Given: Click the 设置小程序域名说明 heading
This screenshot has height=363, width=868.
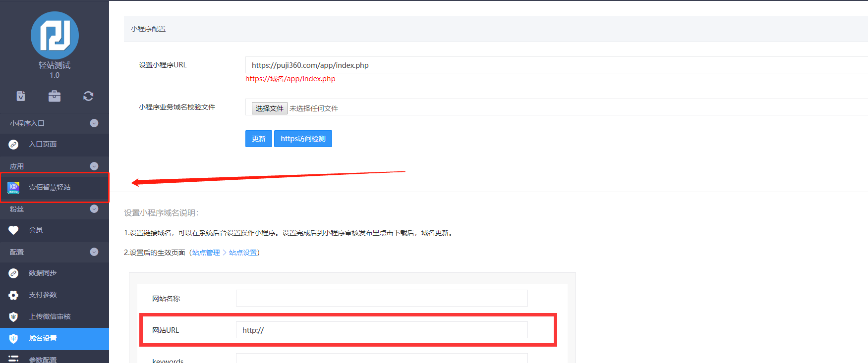Looking at the screenshot, I should tap(161, 213).
